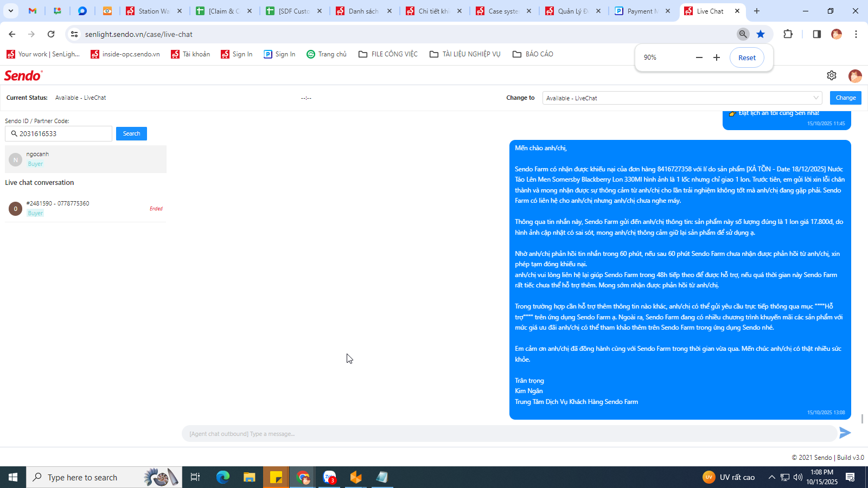868x488 pixels.
Task: Open the Chrome extensions puzzle icon
Action: (788, 34)
